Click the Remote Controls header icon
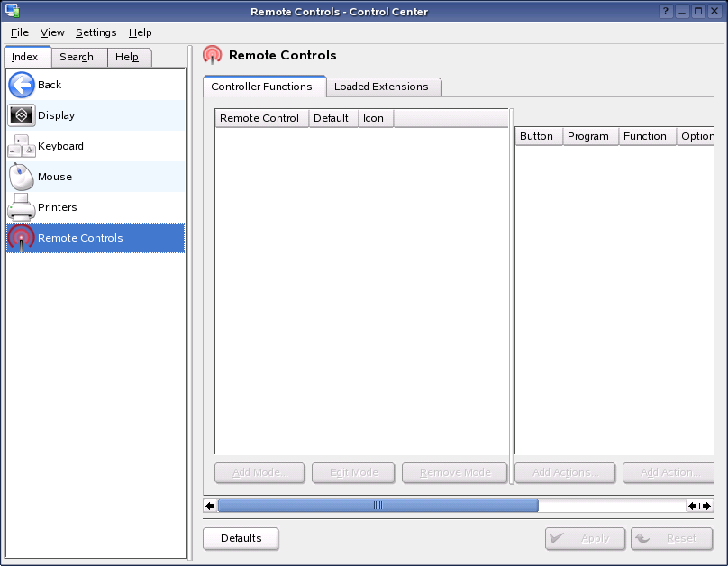The width and height of the screenshot is (728, 566). point(213,55)
